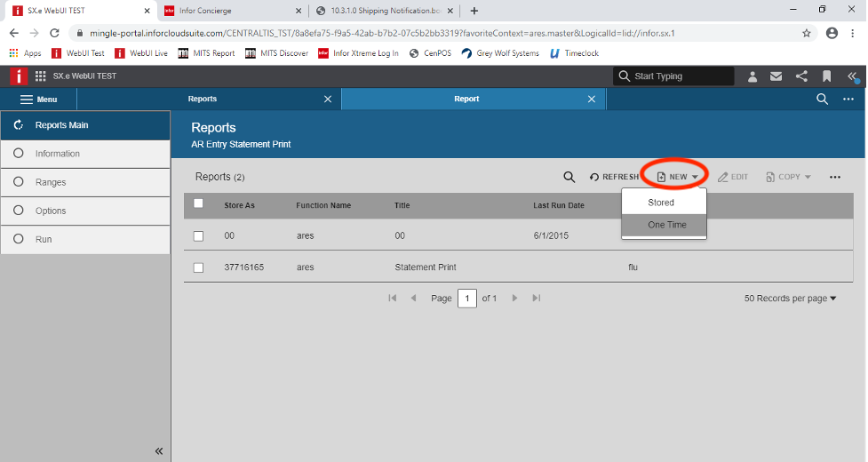The width and height of the screenshot is (868, 462).
Task: Open the hamburger Menu
Action: coord(39,100)
